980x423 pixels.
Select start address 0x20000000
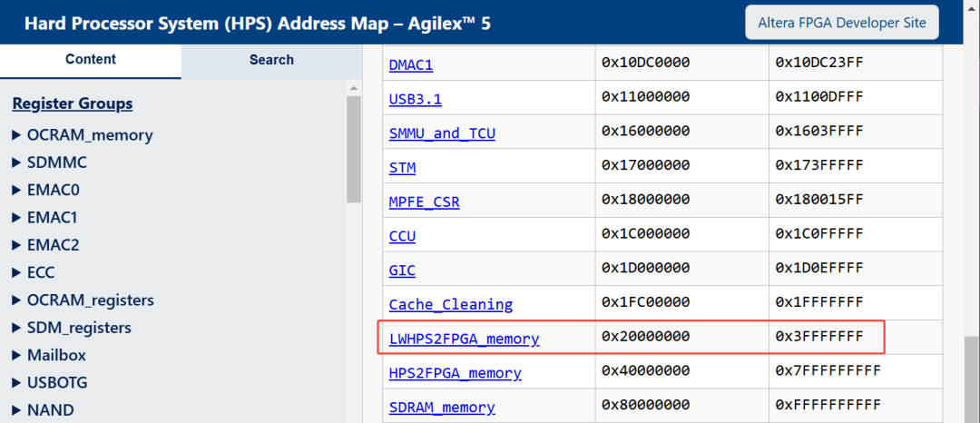646,337
